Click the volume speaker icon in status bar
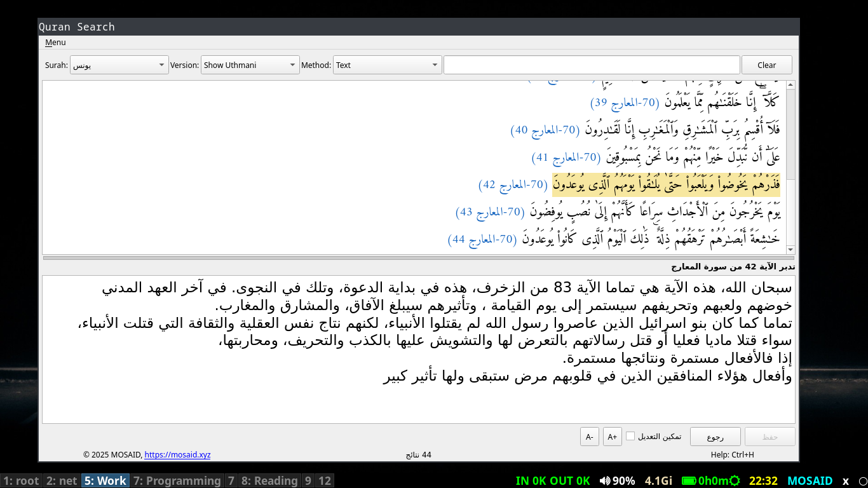The image size is (868, 488). pos(604,481)
